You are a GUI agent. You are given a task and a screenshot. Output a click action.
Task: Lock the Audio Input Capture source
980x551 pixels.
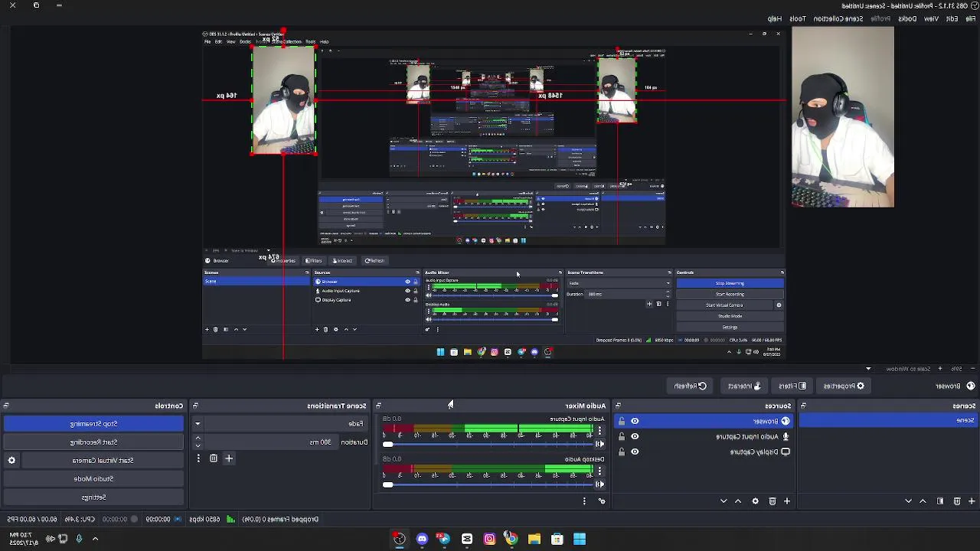pos(622,437)
